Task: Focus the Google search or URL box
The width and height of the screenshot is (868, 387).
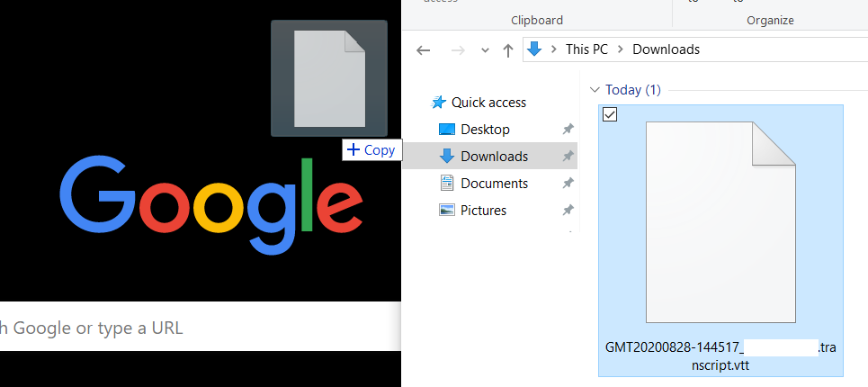Action: 201,327
